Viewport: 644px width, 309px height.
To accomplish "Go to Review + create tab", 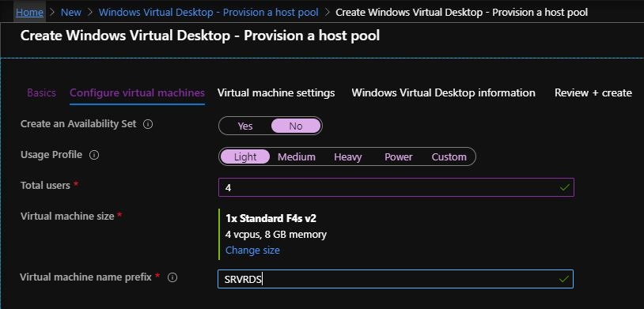I will [593, 92].
